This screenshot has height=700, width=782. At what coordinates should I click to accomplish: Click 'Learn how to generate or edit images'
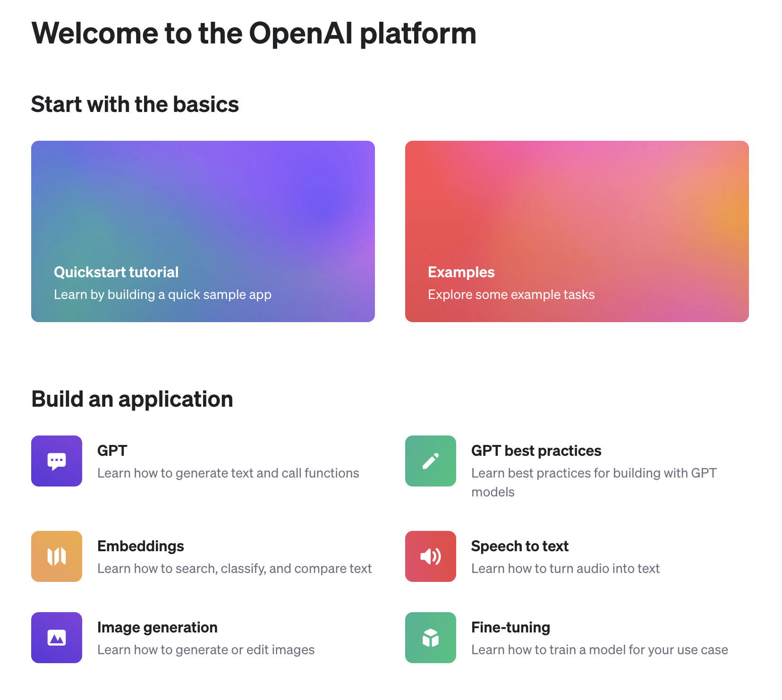[206, 649]
